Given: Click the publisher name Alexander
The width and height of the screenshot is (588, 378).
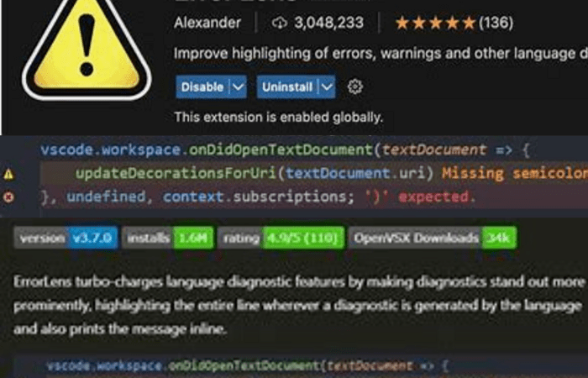Looking at the screenshot, I should (x=207, y=23).
